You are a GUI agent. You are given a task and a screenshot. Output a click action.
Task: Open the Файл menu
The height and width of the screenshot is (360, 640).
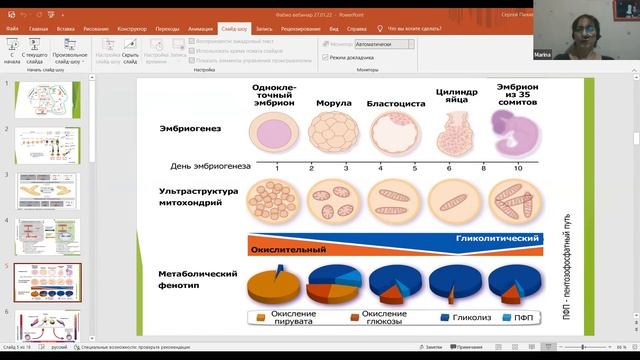tap(12, 29)
